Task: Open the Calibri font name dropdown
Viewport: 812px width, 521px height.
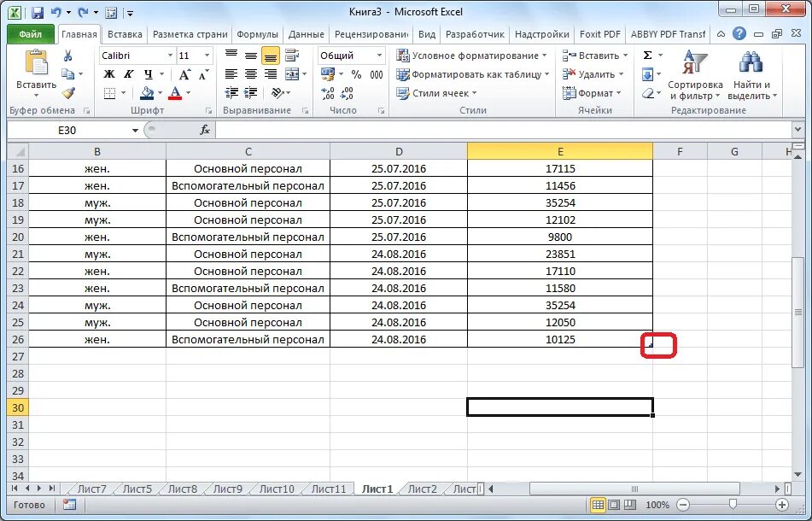Action: [170, 56]
